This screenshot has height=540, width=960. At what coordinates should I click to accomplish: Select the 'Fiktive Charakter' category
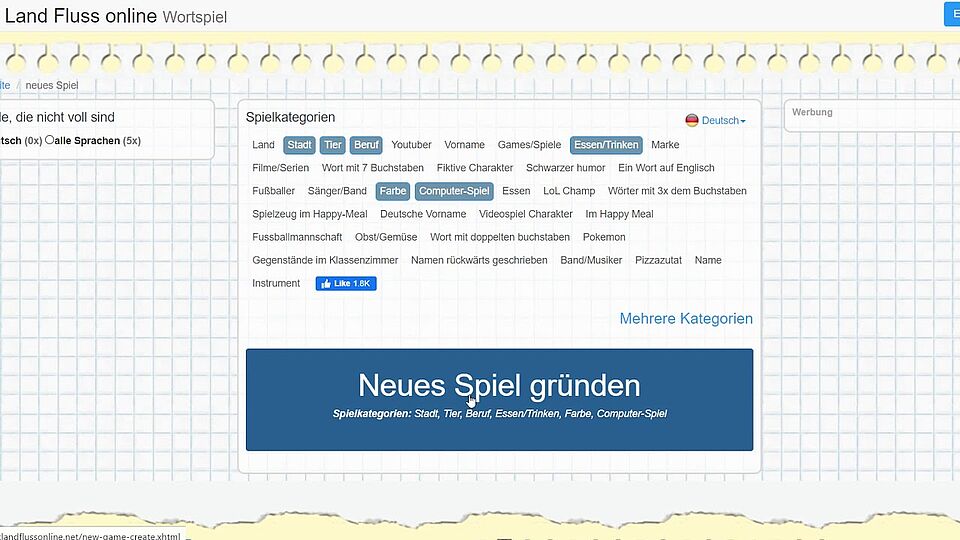coord(475,168)
